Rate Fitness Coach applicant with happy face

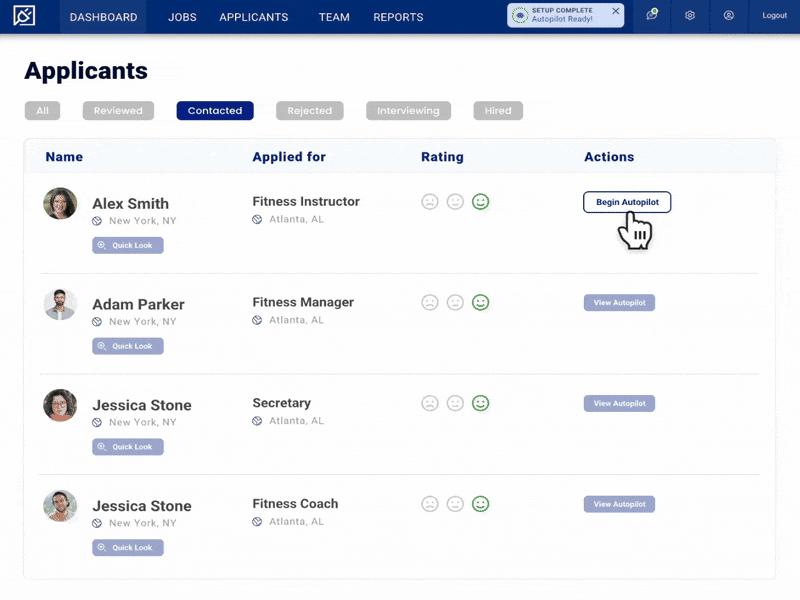[x=481, y=504]
